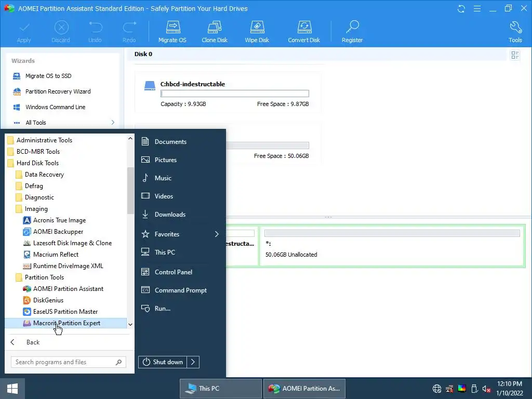The width and height of the screenshot is (532, 399).
Task: Open Documents from start menu
Action: [x=170, y=142]
